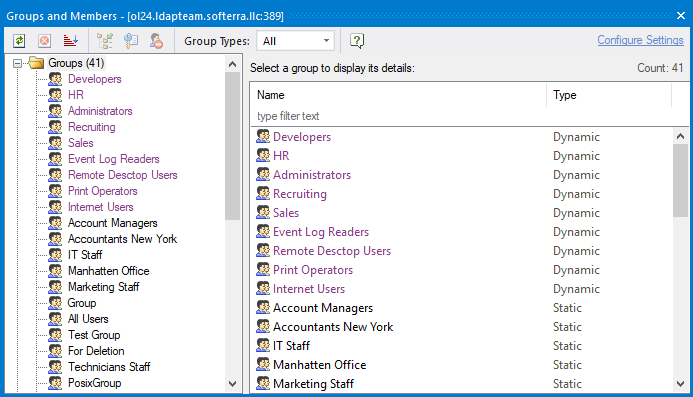Select Remote Desctop Users in the tree
The width and height of the screenshot is (693, 397).
[122, 175]
